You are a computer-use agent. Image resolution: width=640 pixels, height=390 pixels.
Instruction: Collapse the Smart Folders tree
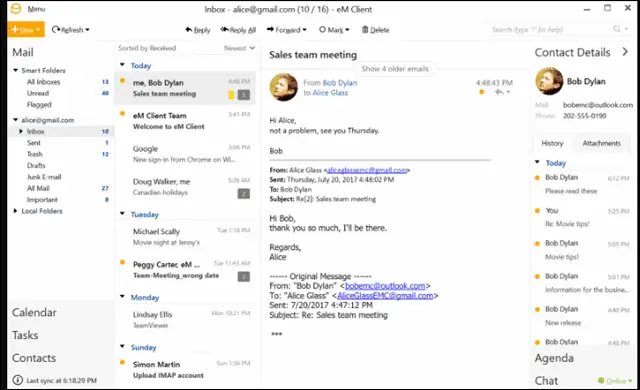coord(16,70)
